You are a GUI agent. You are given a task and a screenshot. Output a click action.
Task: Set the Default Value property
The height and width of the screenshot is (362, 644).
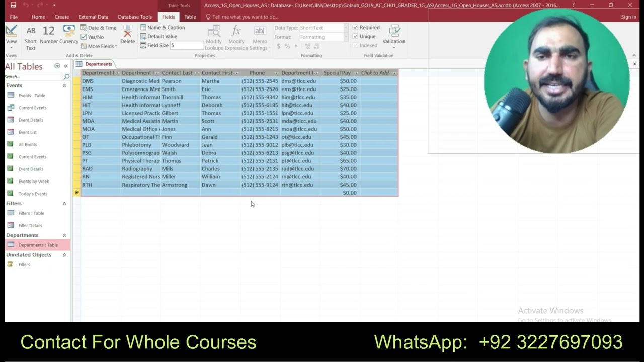(159, 36)
